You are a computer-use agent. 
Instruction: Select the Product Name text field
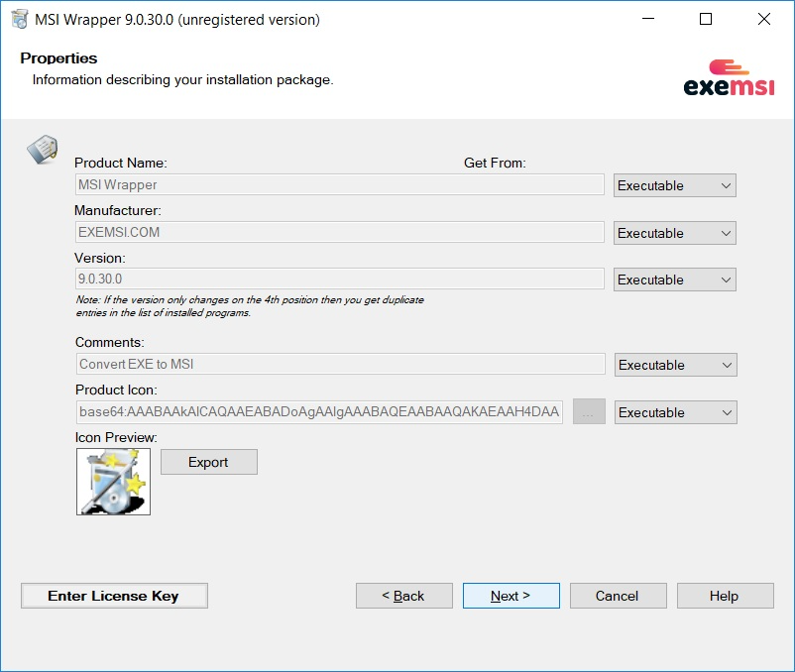pos(339,184)
